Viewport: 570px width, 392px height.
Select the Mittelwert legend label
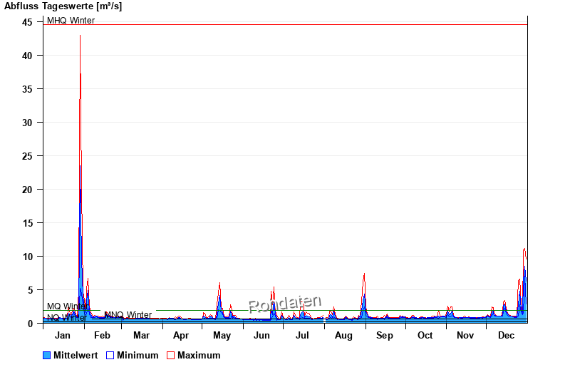76,356
